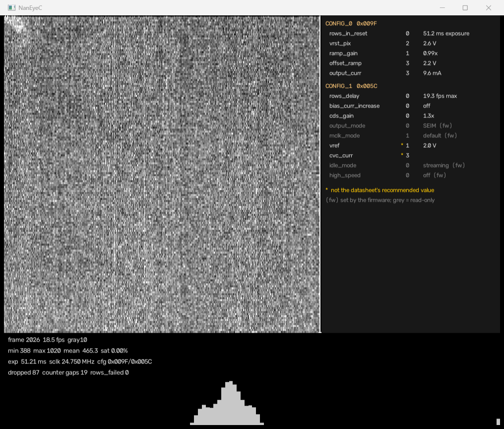504x429 pixels.
Task: Select the ramp_gain parameter label
Action: point(343,54)
